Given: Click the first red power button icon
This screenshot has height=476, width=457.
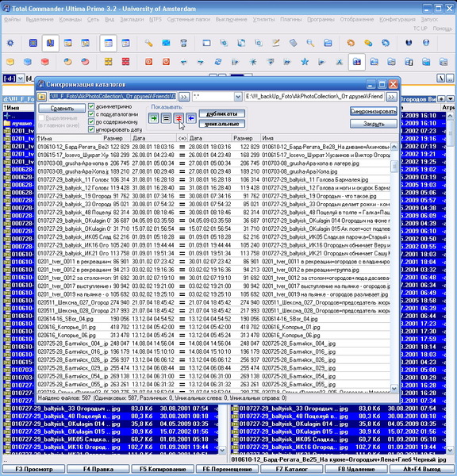Looking at the screenshot, I should [x=148, y=62].
